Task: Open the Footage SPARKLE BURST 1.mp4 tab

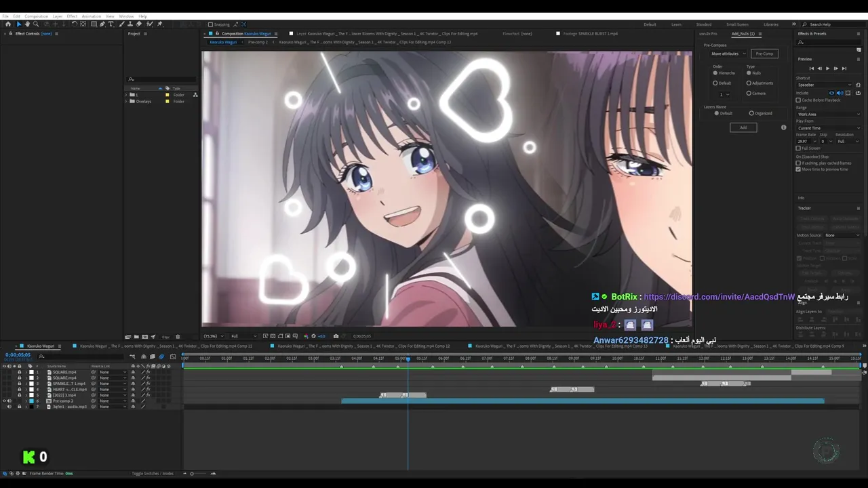Action: tap(590, 34)
